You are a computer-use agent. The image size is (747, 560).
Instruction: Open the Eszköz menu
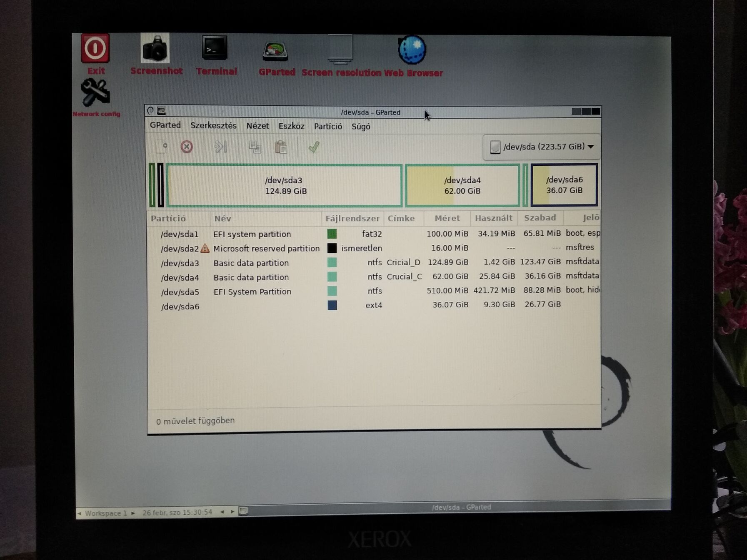tap(291, 126)
